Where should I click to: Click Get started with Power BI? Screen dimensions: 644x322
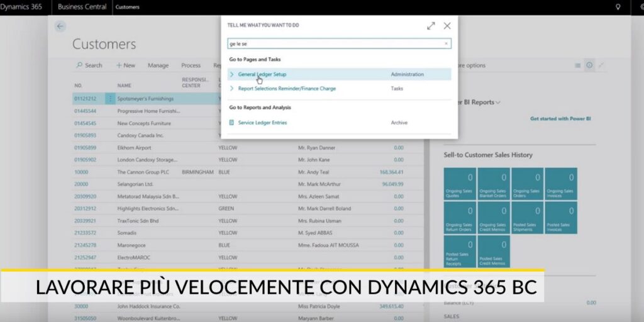(x=560, y=119)
